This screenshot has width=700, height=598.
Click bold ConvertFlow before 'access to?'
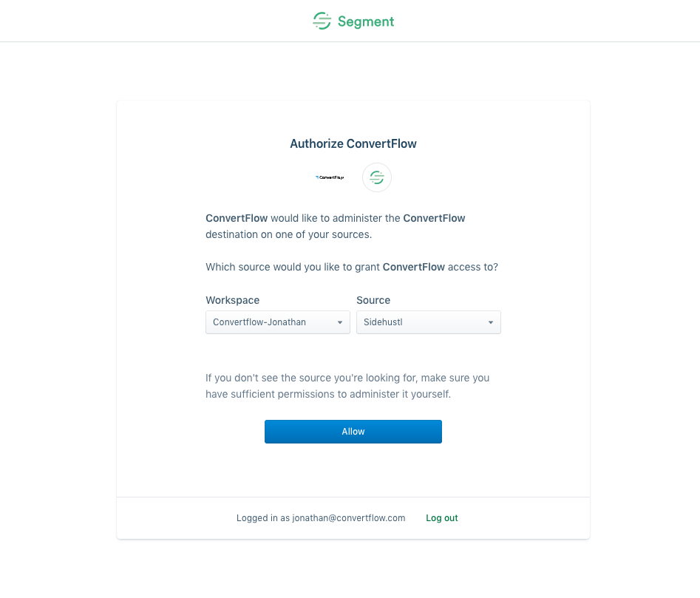414,267
